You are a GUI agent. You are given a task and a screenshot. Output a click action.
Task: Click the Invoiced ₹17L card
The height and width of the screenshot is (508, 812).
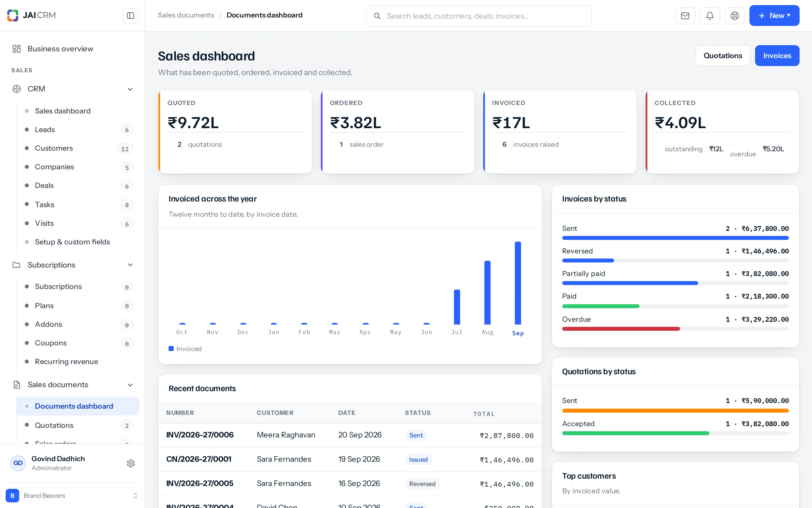coord(560,131)
